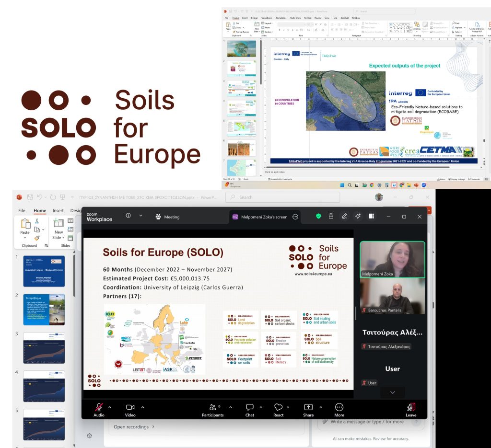Click the Leave meeting button
The image size is (491, 448).
click(411, 410)
